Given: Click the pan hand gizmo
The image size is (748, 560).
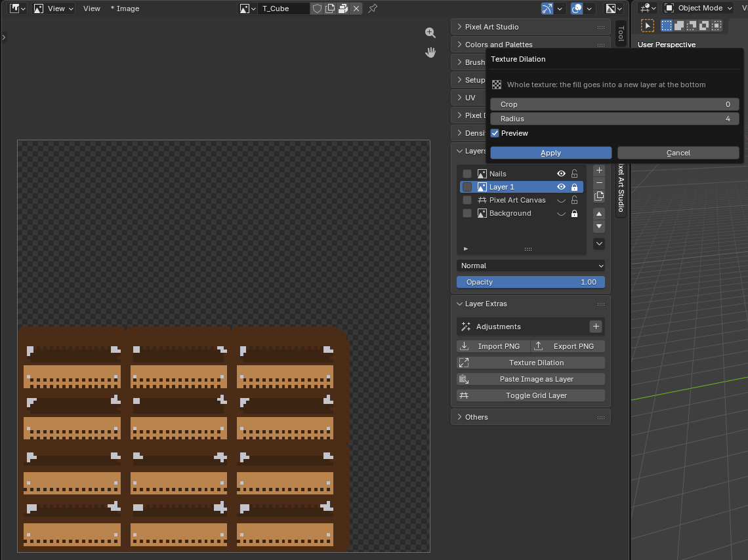Looking at the screenshot, I should pos(430,52).
